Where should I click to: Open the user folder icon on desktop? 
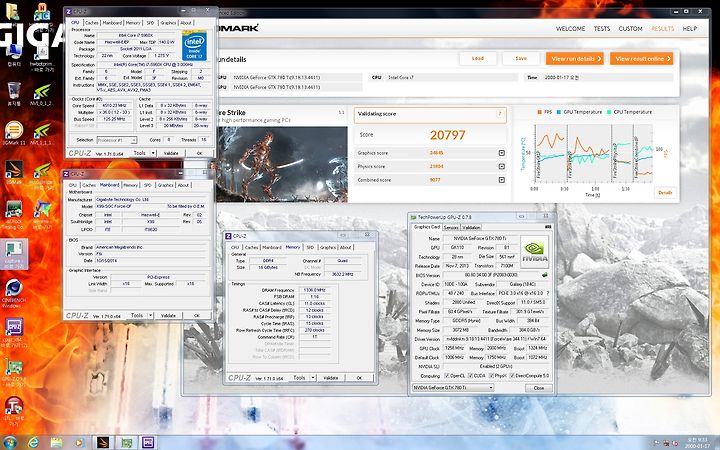[x=13, y=11]
